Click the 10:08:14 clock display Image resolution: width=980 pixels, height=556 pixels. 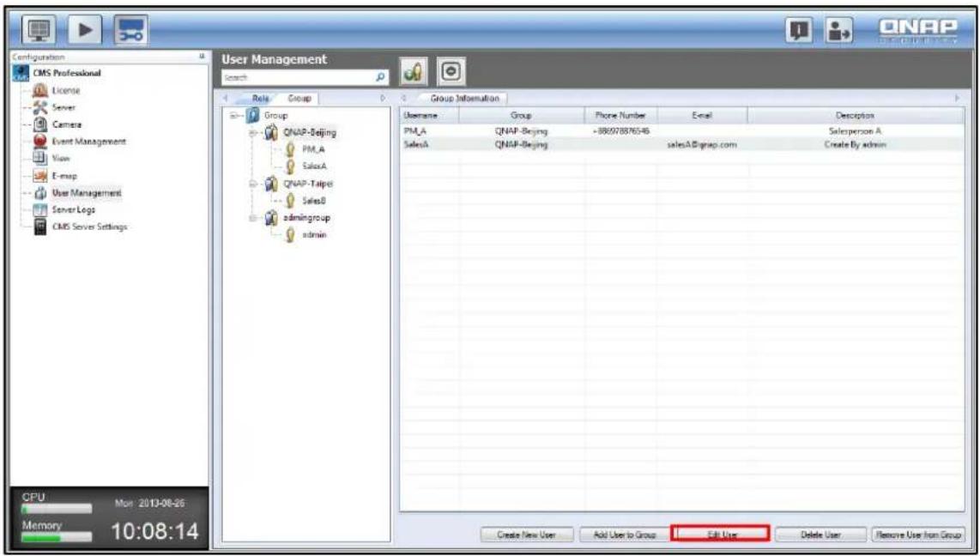click(x=154, y=533)
